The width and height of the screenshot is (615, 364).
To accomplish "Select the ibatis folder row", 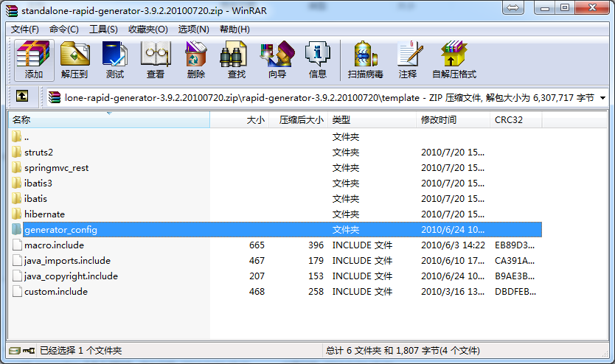I will coord(275,199).
